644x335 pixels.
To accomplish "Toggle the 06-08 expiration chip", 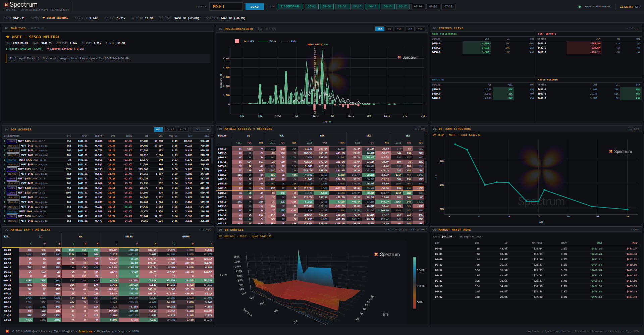I will pyautogui.click(x=342, y=6).
